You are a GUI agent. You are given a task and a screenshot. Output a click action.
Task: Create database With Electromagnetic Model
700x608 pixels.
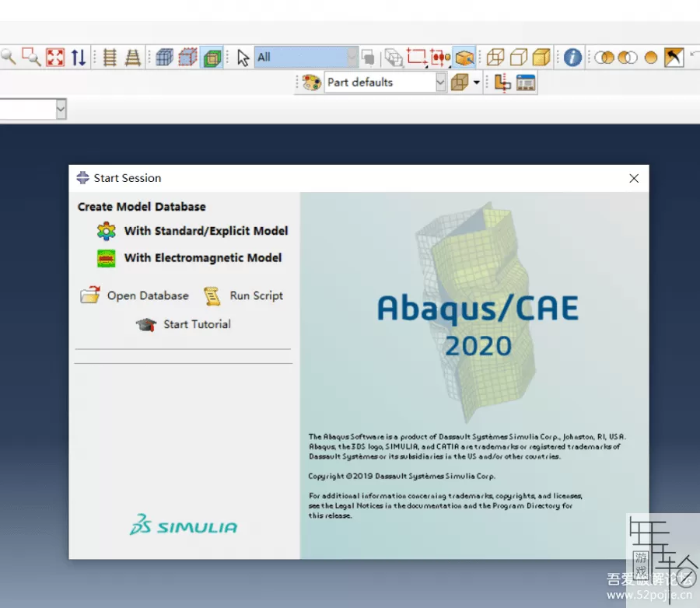click(x=203, y=257)
